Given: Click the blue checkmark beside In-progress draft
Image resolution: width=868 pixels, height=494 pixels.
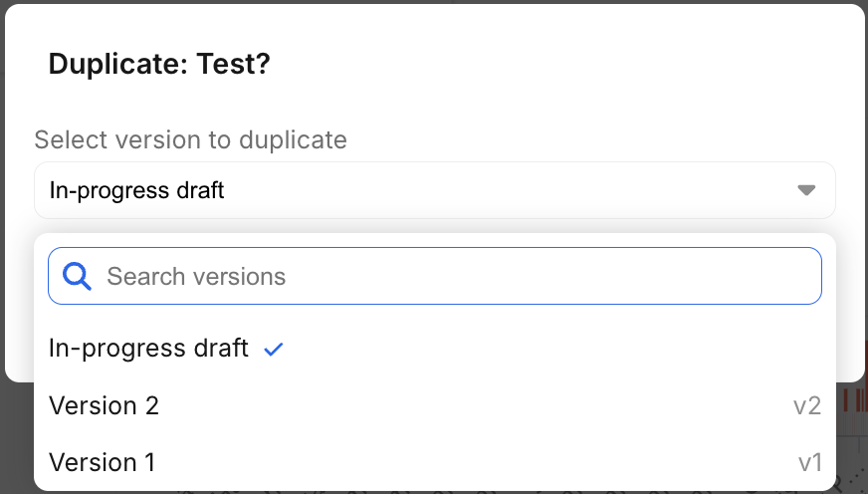Looking at the screenshot, I should pyautogui.click(x=274, y=349).
